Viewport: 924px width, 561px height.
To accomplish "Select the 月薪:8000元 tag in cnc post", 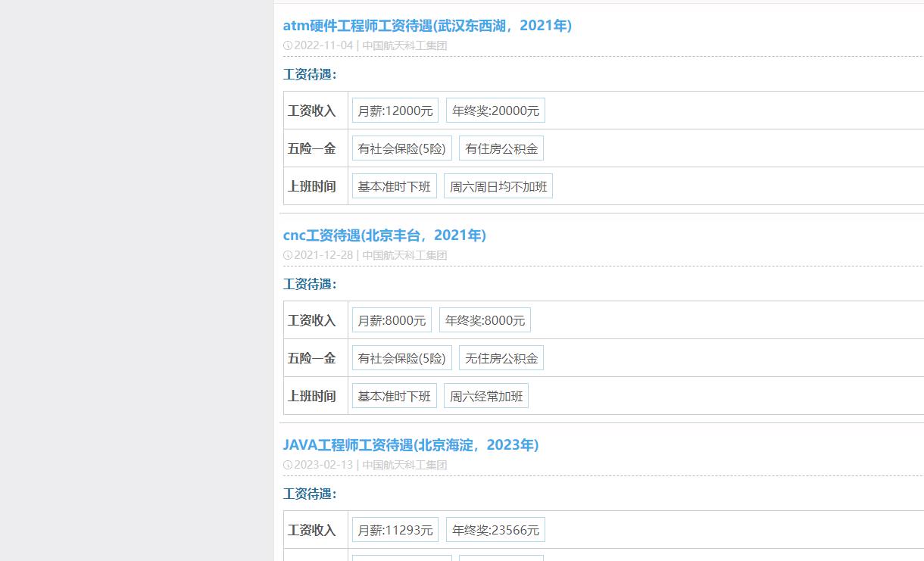I will click(392, 319).
